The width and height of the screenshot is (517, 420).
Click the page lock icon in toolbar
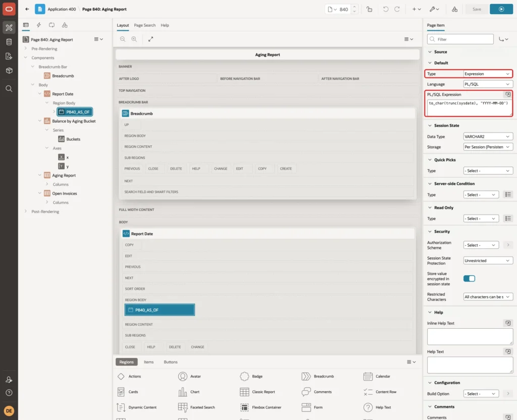pyautogui.click(x=369, y=9)
